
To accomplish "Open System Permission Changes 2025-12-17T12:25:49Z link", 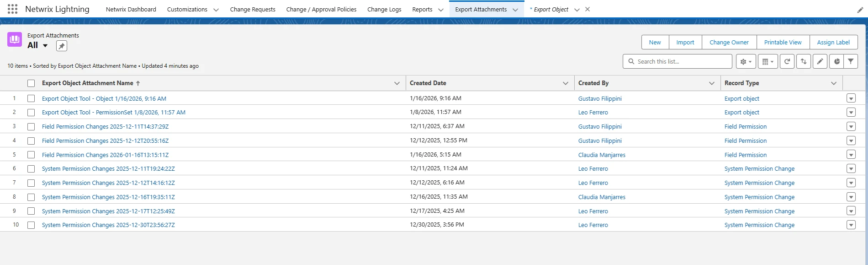I will pyautogui.click(x=108, y=211).
